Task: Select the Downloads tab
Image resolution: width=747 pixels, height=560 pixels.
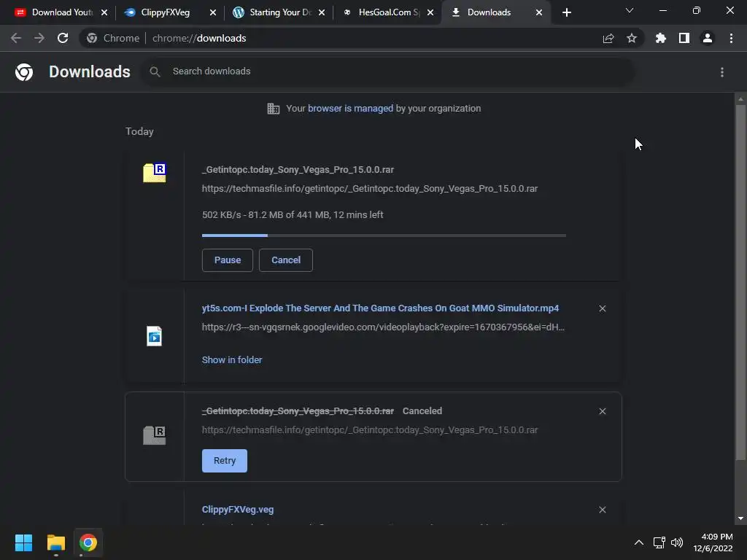Action: 488,12
